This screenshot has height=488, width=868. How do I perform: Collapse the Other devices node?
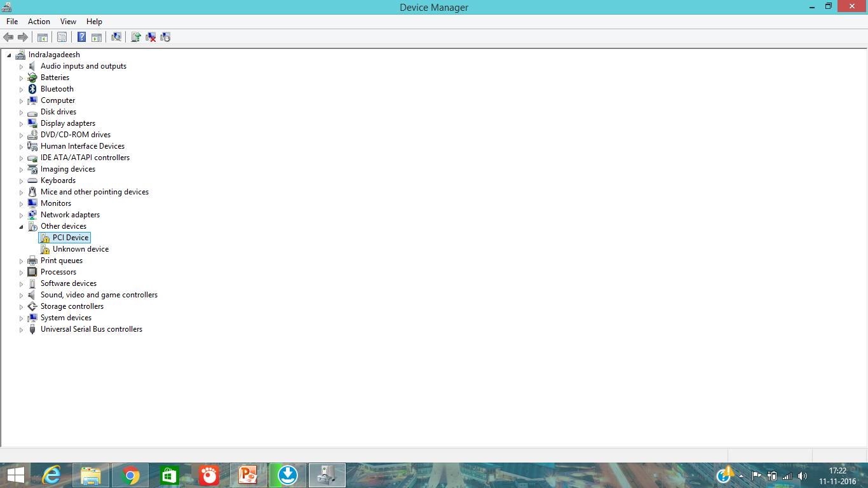(x=21, y=226)
